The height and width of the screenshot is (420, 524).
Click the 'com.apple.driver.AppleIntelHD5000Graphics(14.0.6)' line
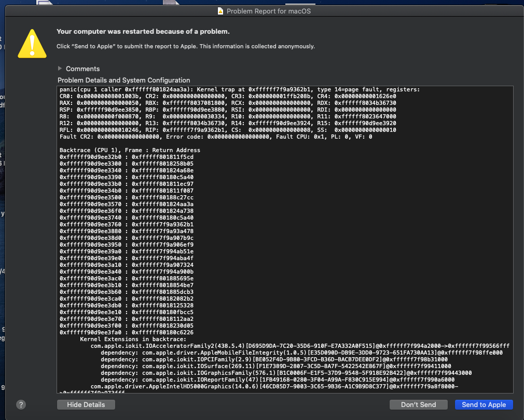click(274, 387)
